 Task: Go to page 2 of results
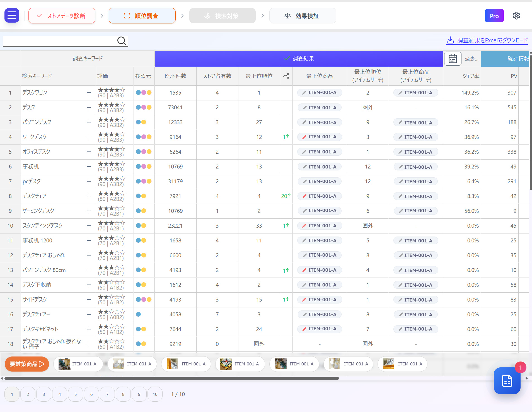point(28,394)
